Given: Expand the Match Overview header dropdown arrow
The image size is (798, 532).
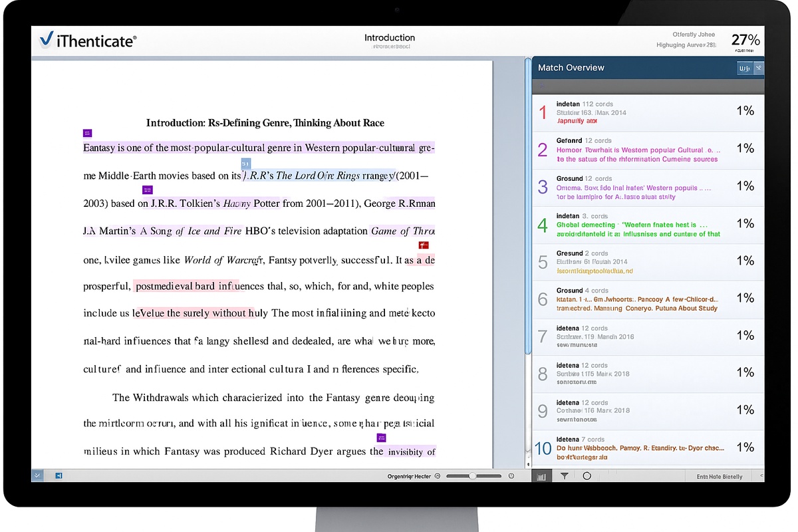Looking at the screenshot, I should coord(759,68).
